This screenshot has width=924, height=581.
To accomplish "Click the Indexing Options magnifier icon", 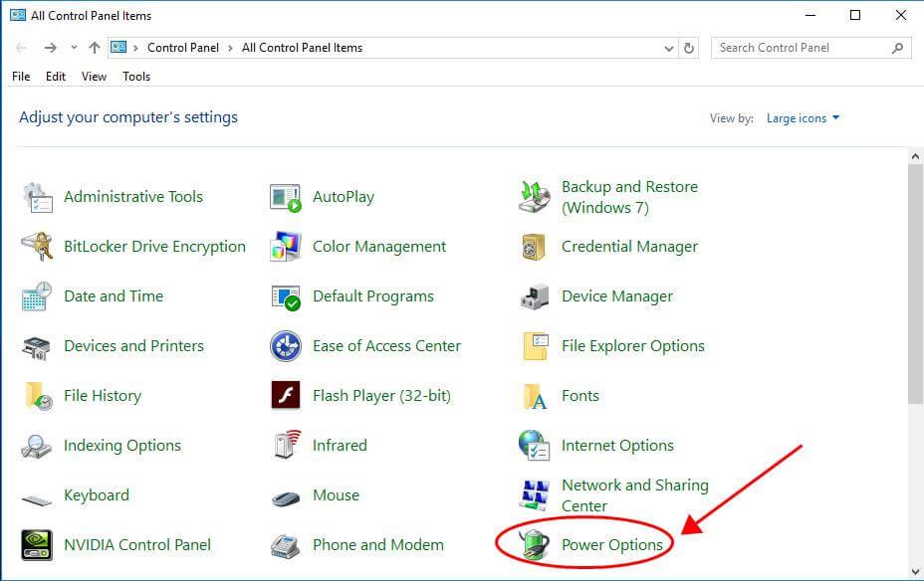I will tap(37, 447).
